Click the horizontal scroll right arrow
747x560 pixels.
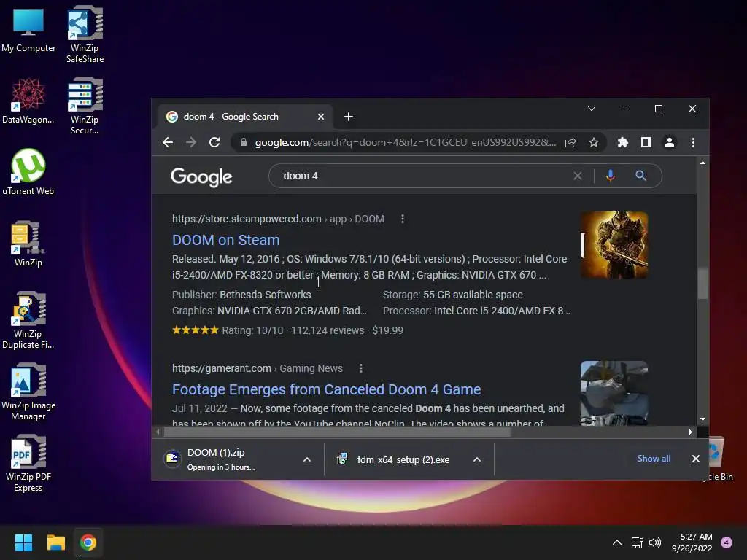[690, 432]
